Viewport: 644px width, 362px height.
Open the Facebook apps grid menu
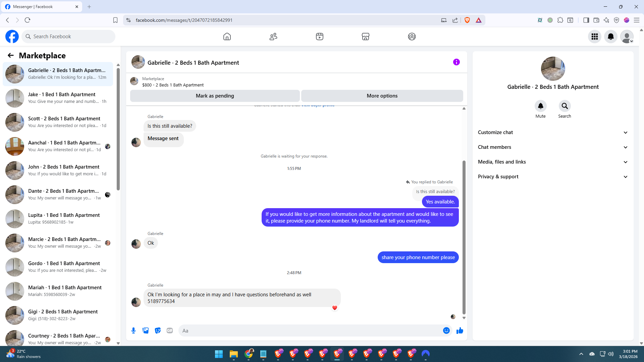pyautogui.click(x=594, y=37)
